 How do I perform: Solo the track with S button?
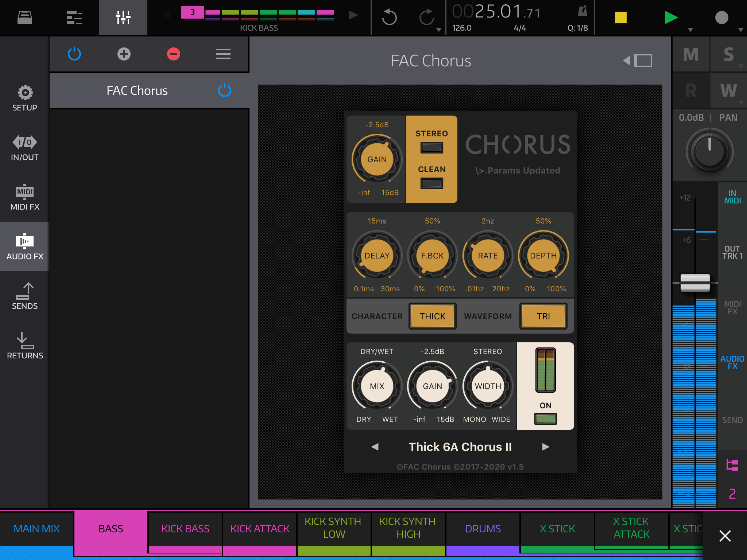pos(729,54)
